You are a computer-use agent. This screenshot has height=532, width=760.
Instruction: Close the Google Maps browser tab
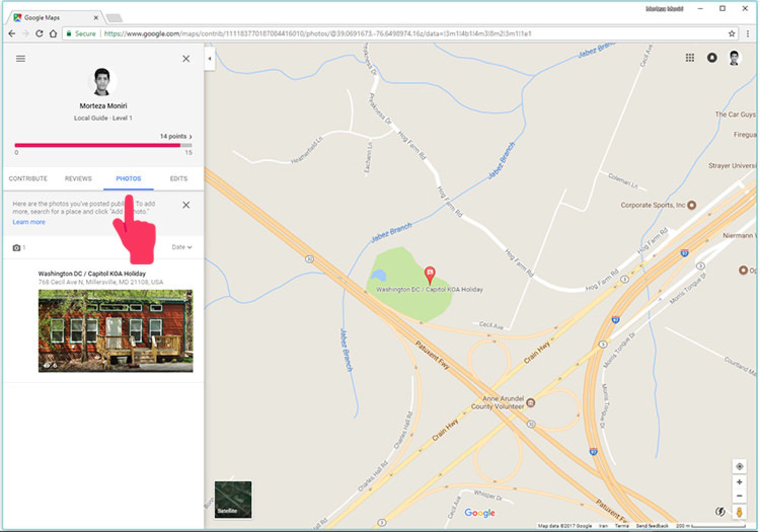coord(96,18)
